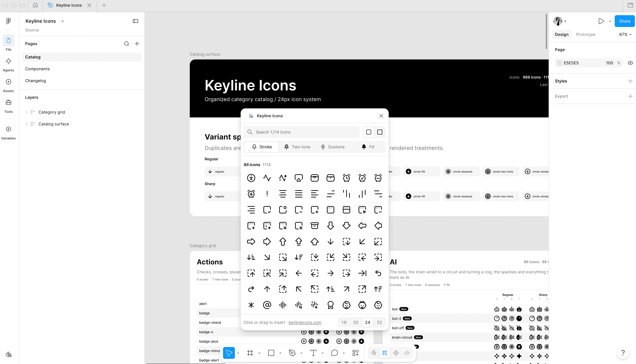This screenshot has height=364, width=636.
Task: Select the Duotone icon style
Action: 332,147
